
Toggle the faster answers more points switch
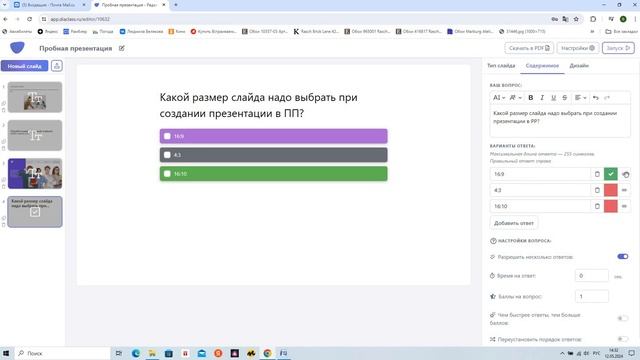coord(622,318)
